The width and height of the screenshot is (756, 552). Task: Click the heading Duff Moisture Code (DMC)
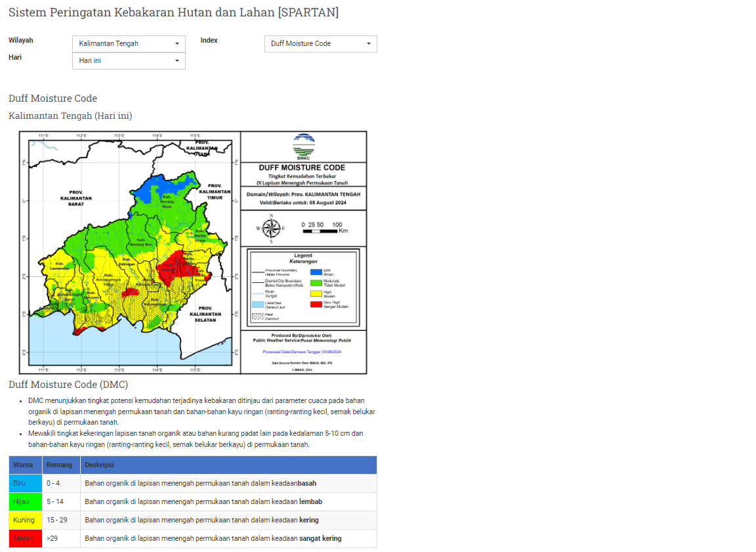click(68, 385)
